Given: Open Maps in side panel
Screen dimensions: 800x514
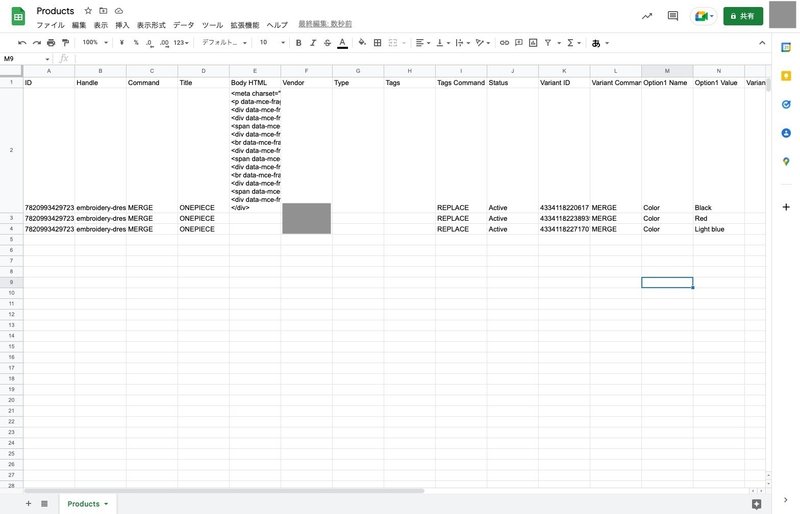Looking at the screenshot, I should click(786, 162).
